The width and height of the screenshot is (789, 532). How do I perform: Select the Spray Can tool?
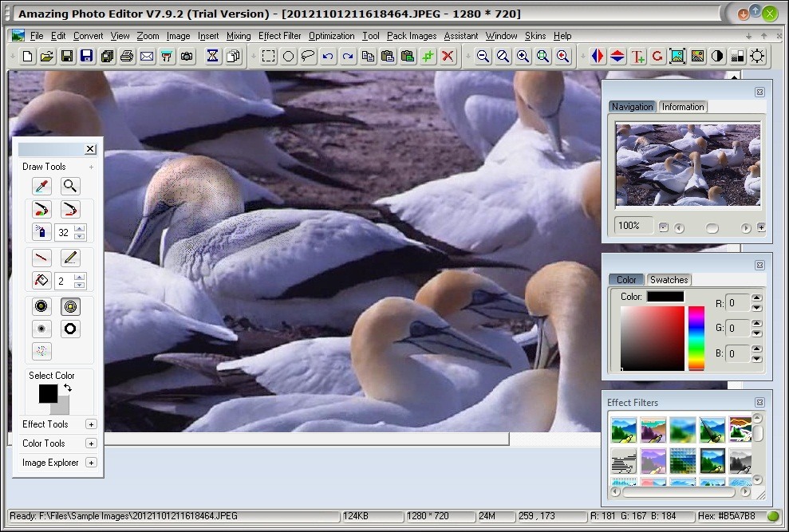tap(40, 231)
